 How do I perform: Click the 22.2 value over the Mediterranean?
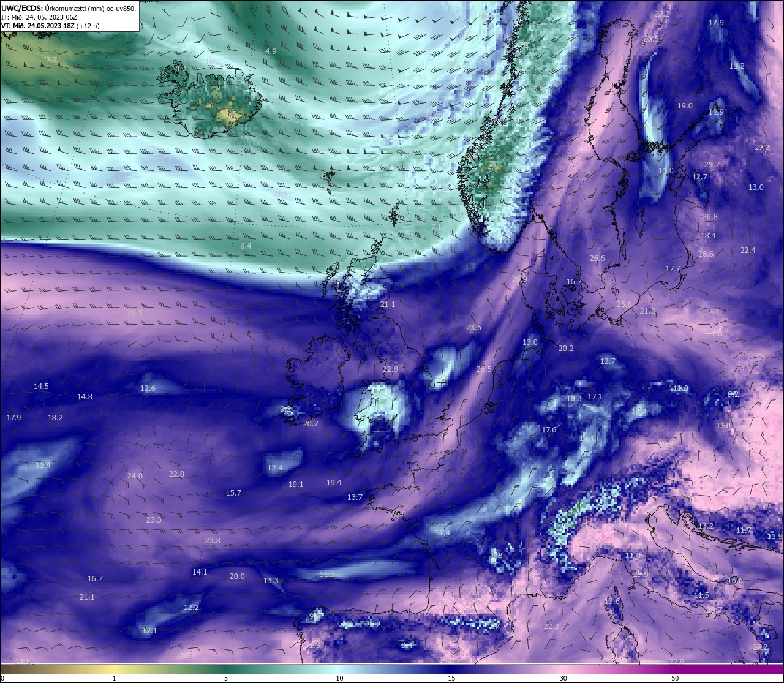(551, 627)
